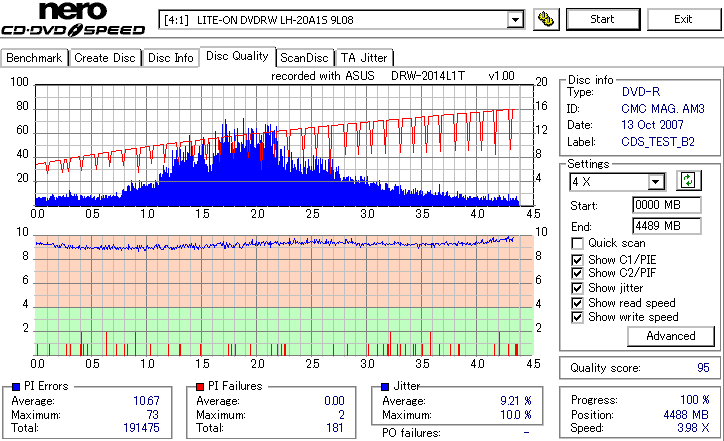
Task: Toggle the Show C2/PIF checkbox
Action: 577,273
